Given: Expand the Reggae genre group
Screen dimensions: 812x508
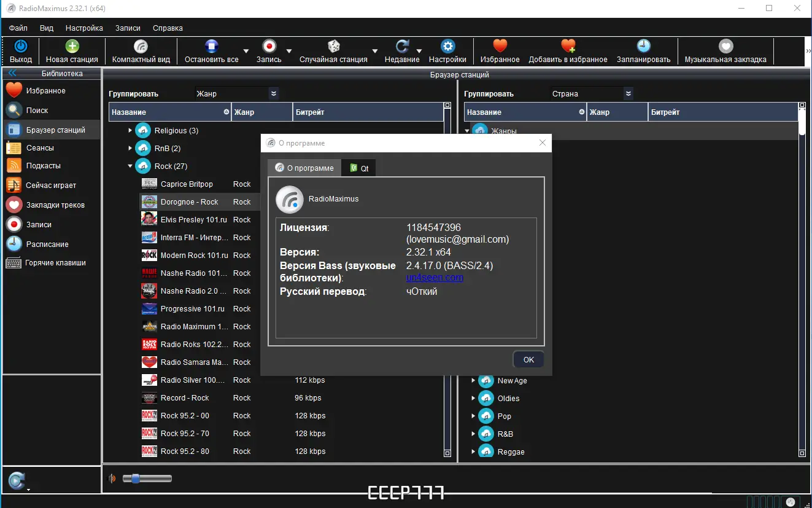Looking at the screenshot, I should (x=472, y=451).
